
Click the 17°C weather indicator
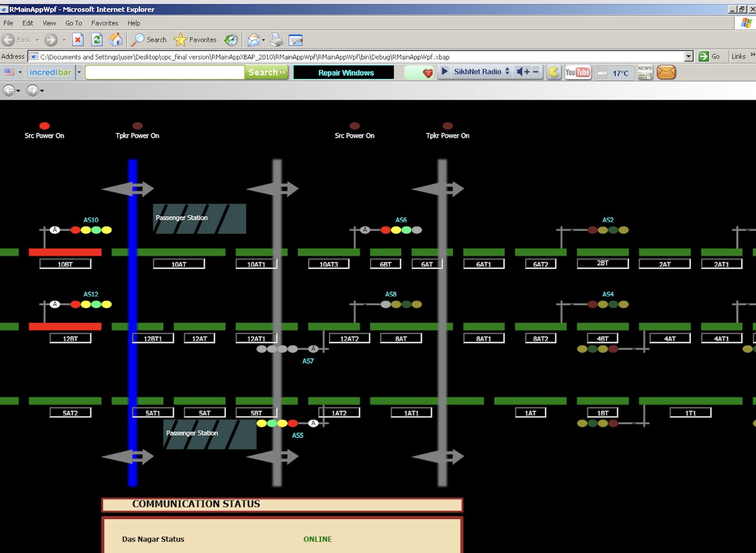620,73
